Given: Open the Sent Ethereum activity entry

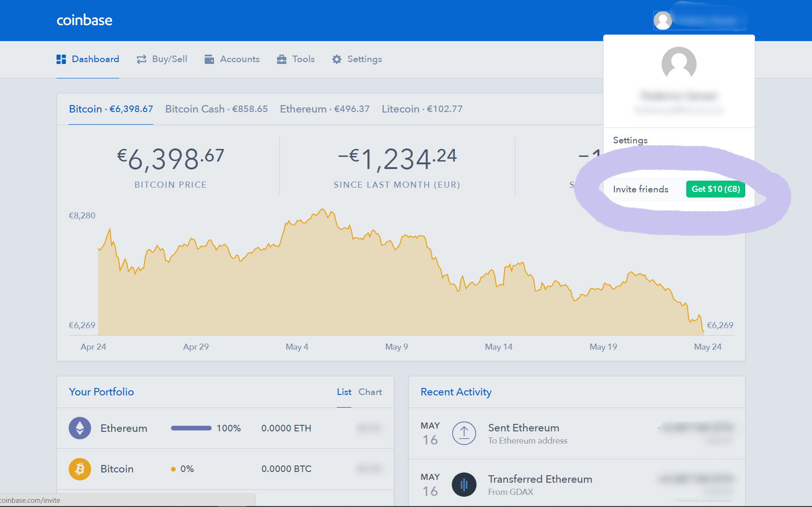Looking at the screenshot, I should (577, 434).
